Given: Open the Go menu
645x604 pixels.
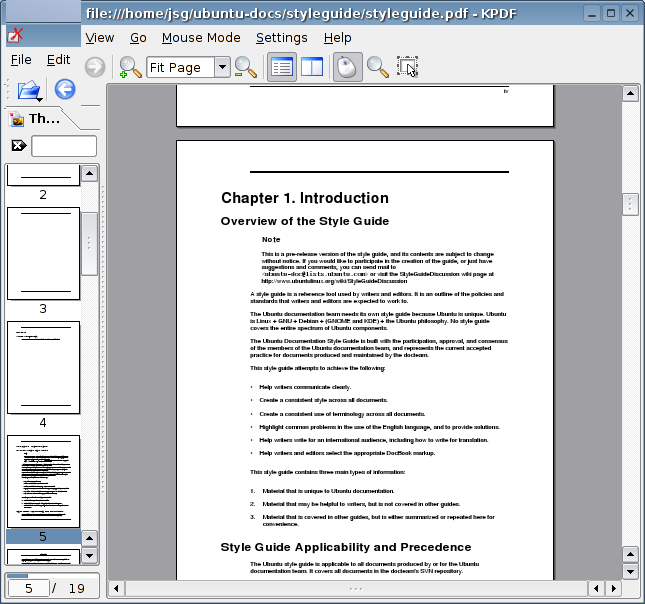Looking at the screenshot, I should click(x=138, y=38).
